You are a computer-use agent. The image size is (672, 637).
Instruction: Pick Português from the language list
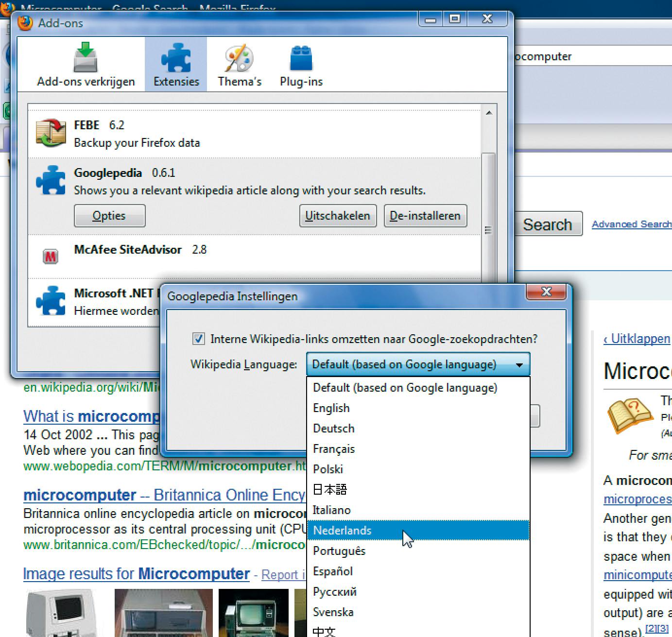click(x=418, y=551)
